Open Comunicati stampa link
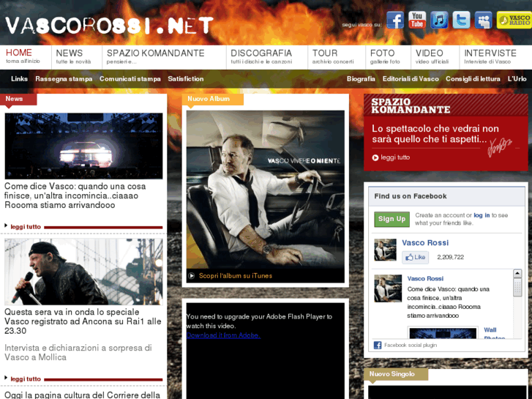 tap(130, 79)
